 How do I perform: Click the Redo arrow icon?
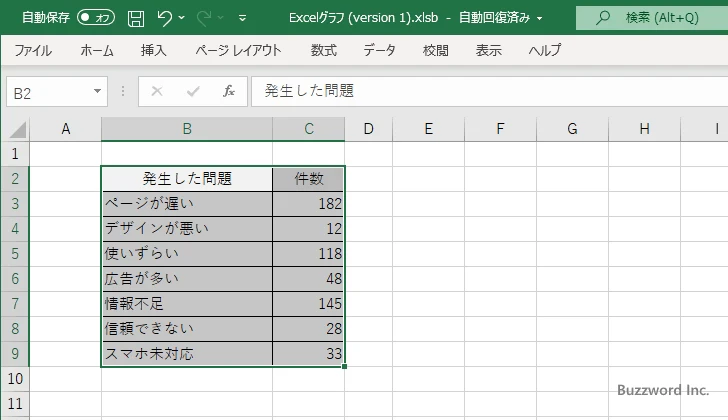click(x=203, y=18)
